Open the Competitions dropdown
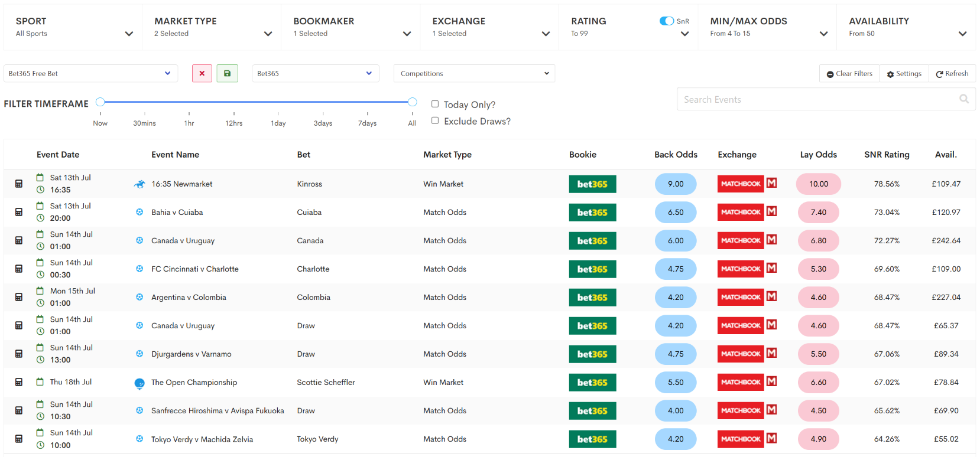 (474, 73)
